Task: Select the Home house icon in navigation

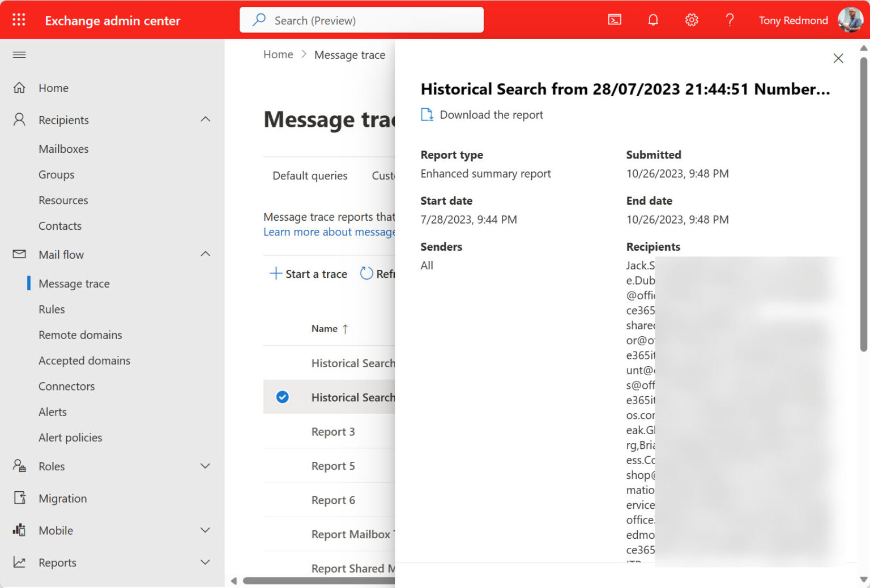Action: pos(20,88)
